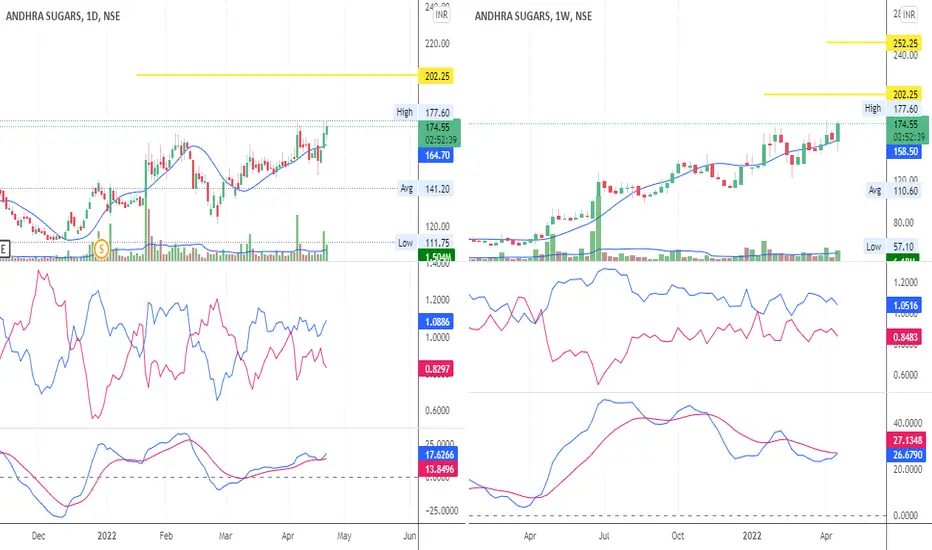Click the High 177.60 label on daily chart

[424, 112]
